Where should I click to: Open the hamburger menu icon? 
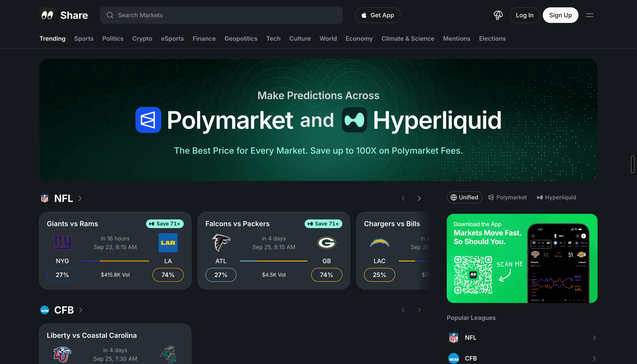(x=590, y=15)
